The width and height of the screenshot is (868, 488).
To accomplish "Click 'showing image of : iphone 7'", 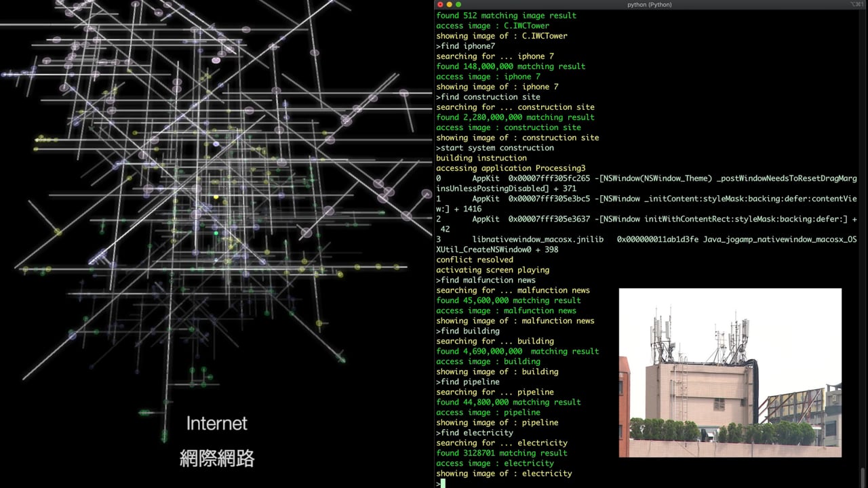I will click(497, 87).
